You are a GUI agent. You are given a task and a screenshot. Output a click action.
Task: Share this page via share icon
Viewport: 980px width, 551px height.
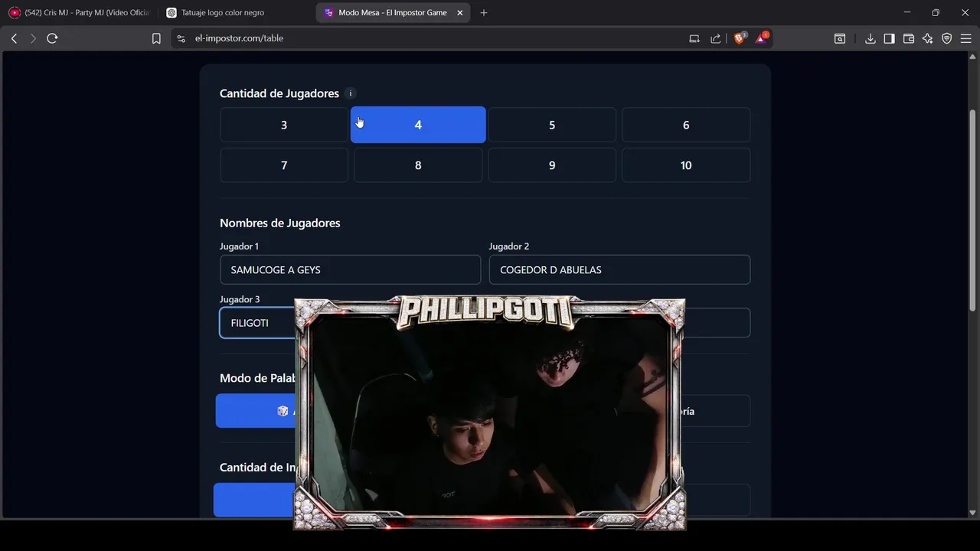click(x=715, y=38)
